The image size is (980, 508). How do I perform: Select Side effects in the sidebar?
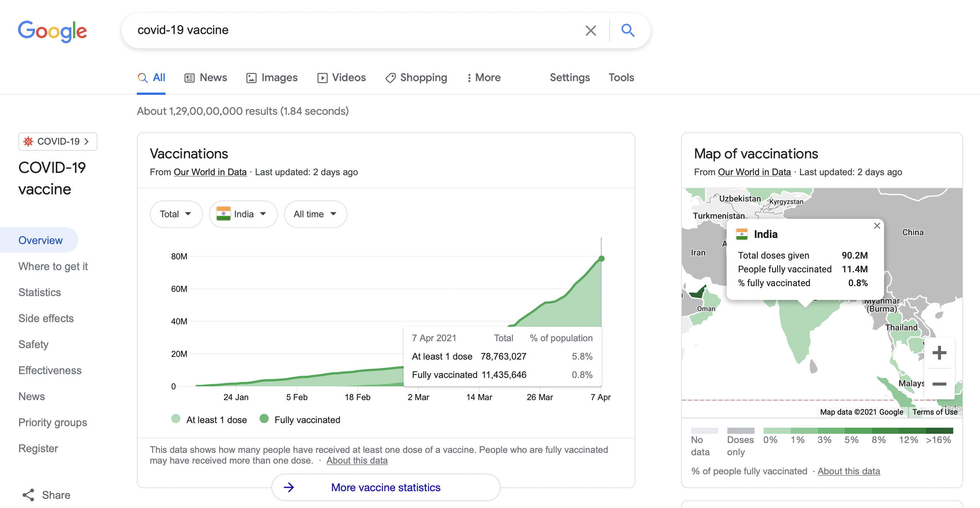pos(46,318)
